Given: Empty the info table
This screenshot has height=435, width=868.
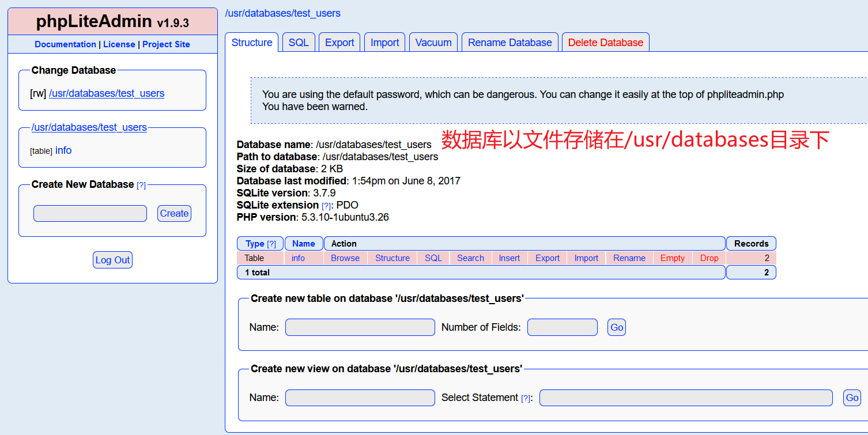Looking at the screenshot, I should (673, 258).
